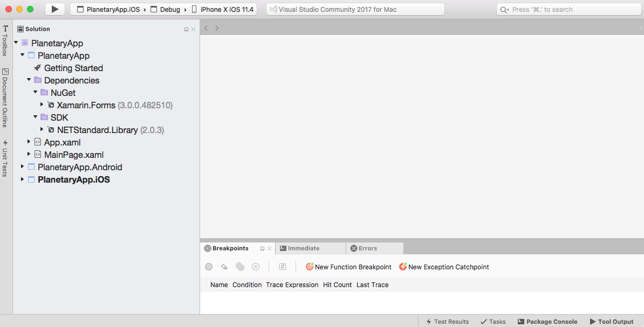Screen dimensions: 644x327
Task: Select the PlanetaryApp.Android project
Action: click(x=80, y=167)
